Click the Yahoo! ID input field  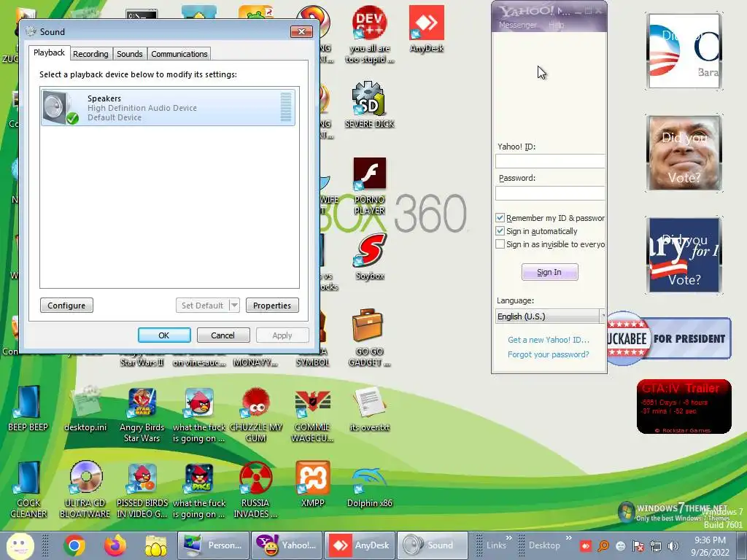point(550,161)
